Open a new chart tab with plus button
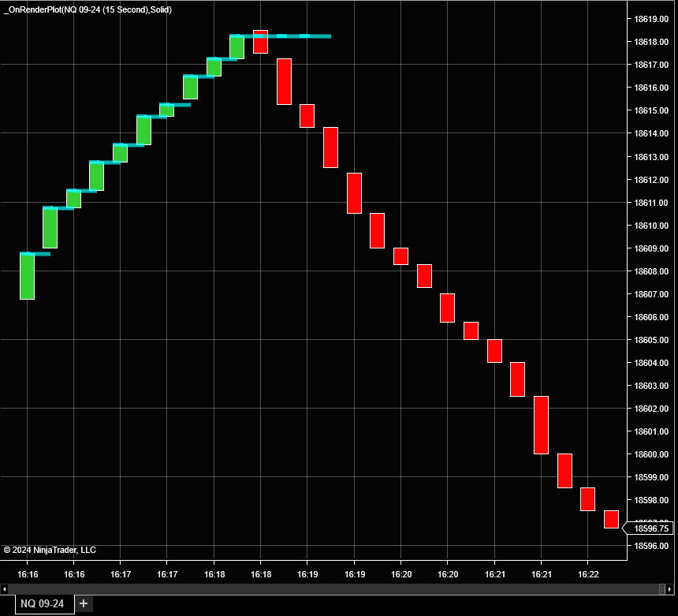 84,603
